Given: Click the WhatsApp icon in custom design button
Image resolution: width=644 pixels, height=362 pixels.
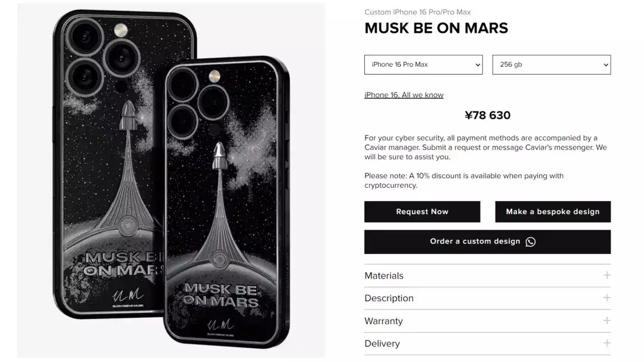Looking at the screenshot, I should pyautogui.click(x=530, y=242).
